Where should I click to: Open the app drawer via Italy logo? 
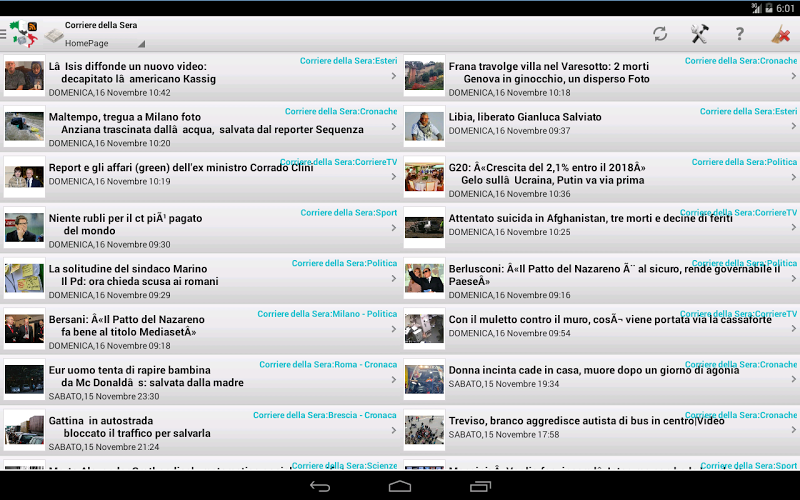[x=23, y=34]
